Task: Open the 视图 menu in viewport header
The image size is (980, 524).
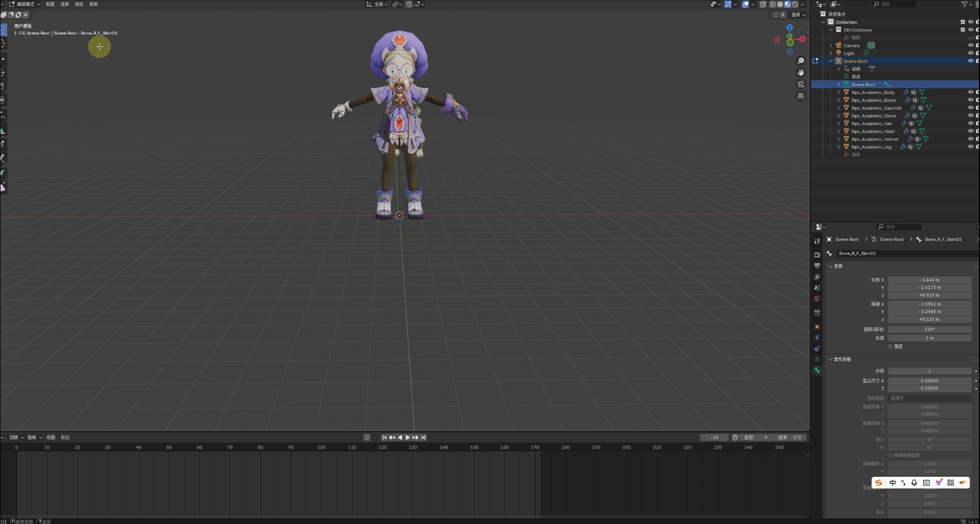Action: click(50, 4)
